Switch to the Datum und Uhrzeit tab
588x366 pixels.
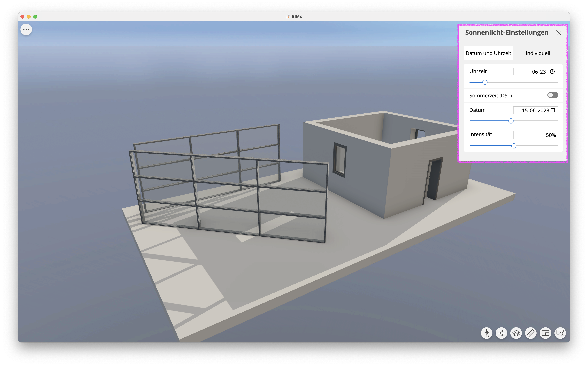pyautogui.click(x=488, y=53)
